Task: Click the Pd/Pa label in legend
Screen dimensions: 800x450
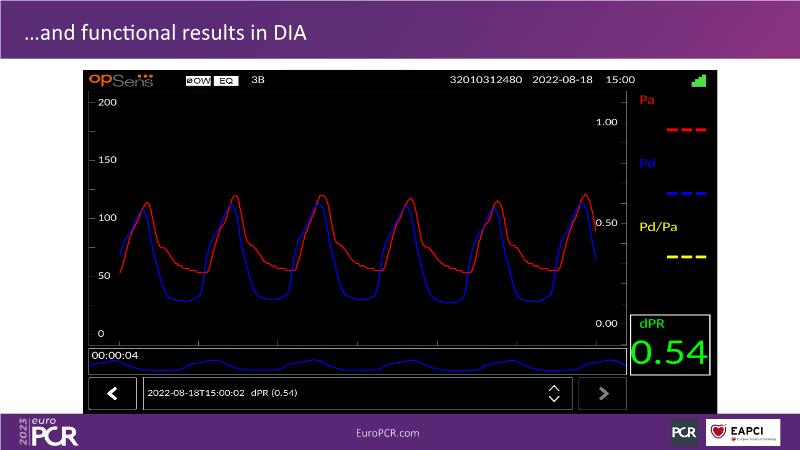Action: point(657,227)
